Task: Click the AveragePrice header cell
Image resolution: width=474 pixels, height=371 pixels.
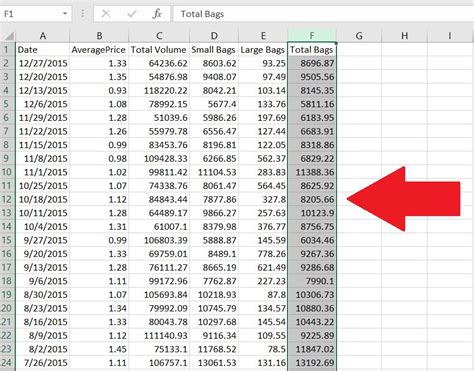Action: pos(99,50)
